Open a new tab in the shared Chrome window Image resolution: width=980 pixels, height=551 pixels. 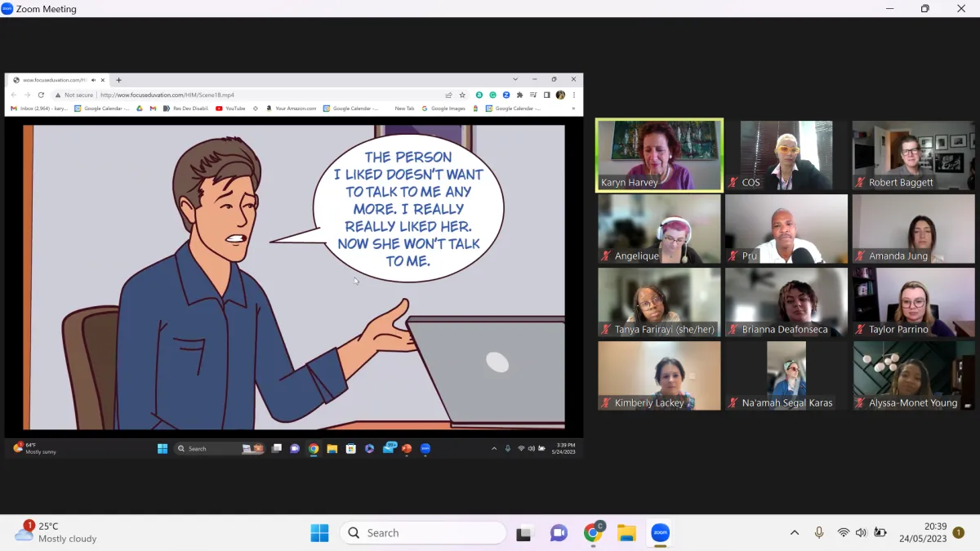tap(118, 80)
